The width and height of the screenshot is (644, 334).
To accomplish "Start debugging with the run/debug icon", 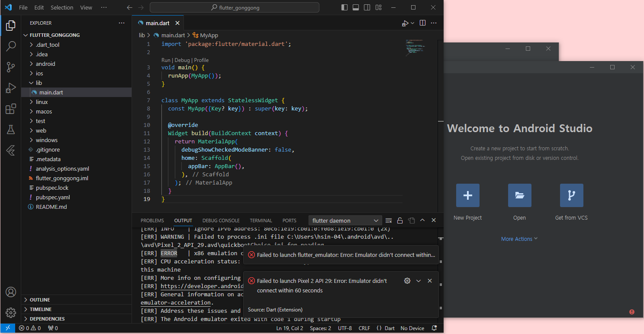I will coord(405,23).
